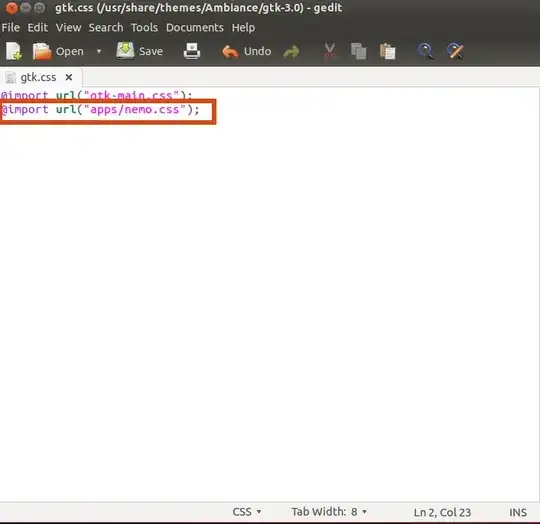Open the CSS language dropdown
The width and height of the screenshot is (540, 524).
[247, 512]
